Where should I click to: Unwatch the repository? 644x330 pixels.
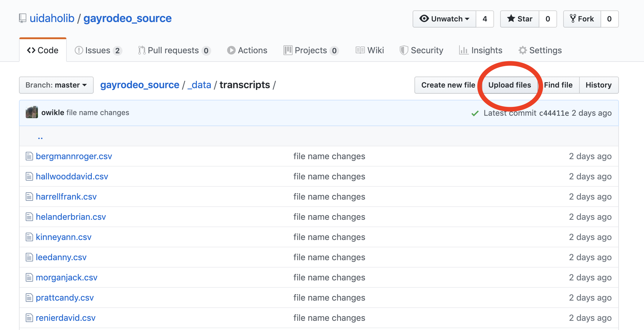click(x=443, y=19)
